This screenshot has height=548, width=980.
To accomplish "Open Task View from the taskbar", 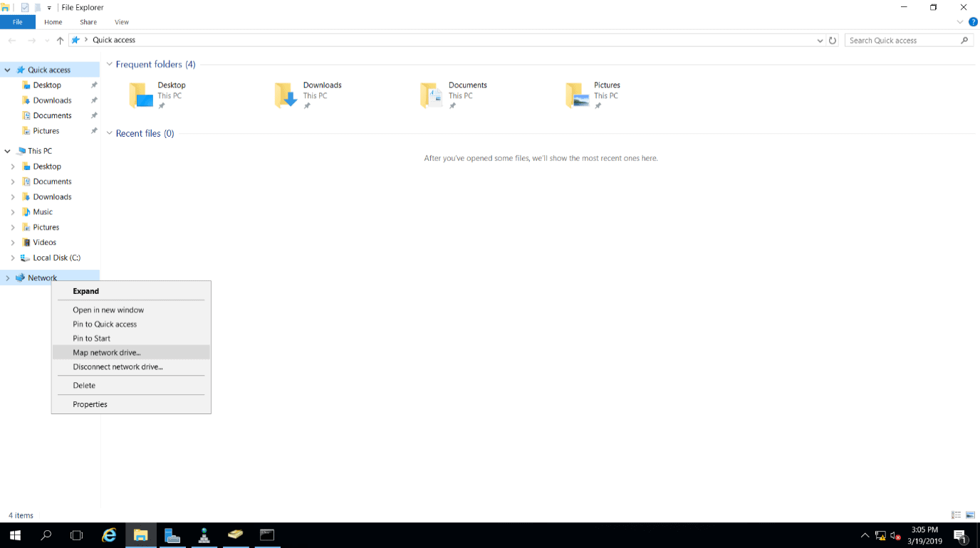I will click(77, 535).
